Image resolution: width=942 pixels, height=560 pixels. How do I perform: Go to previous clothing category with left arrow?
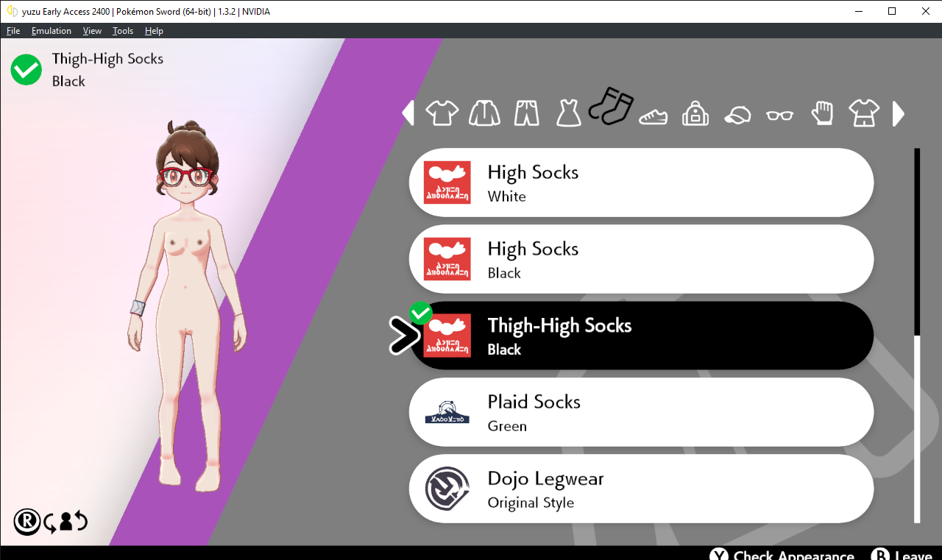tap(408, 113)
